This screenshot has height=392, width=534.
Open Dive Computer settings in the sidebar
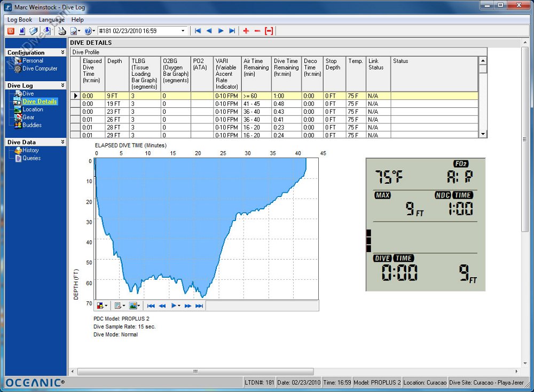pos(40,68)
